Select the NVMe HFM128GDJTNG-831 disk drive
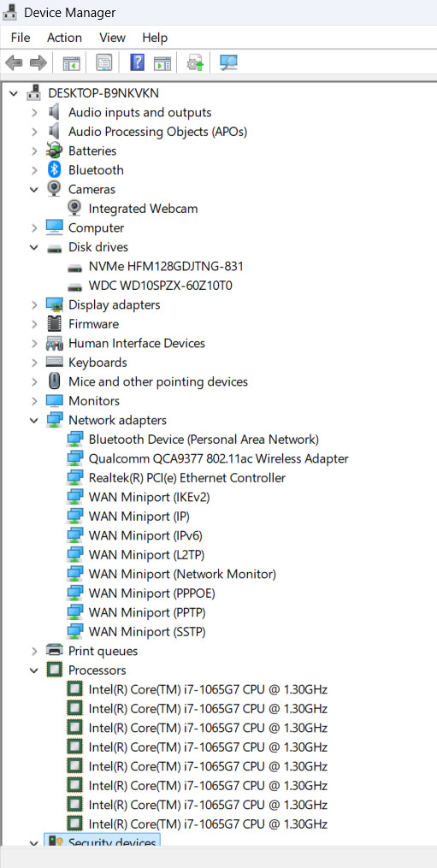Image resolution: width=437 pixels, height=868 pixels. (166, 266)
